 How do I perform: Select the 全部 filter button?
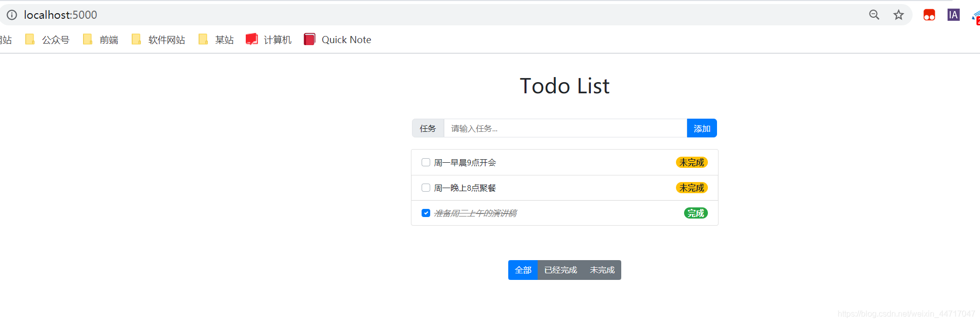523,270
